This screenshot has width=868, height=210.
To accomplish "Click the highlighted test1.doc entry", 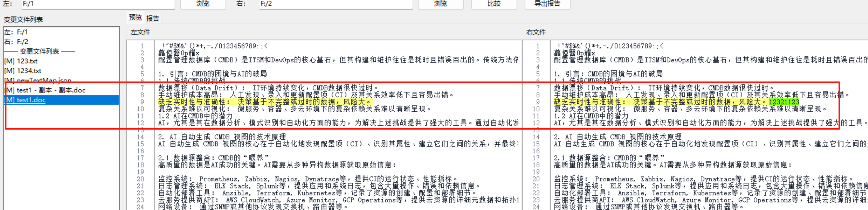I will pyautogui.click(x=31, y=100).
